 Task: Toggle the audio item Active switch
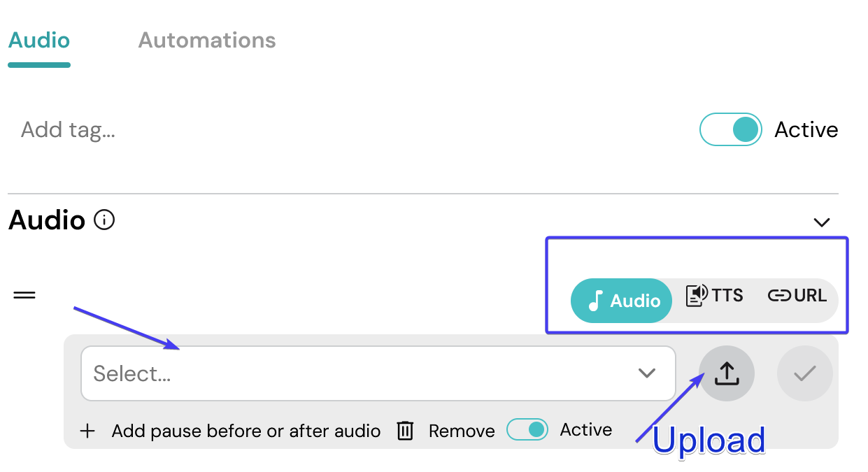[x=527, y=429]
